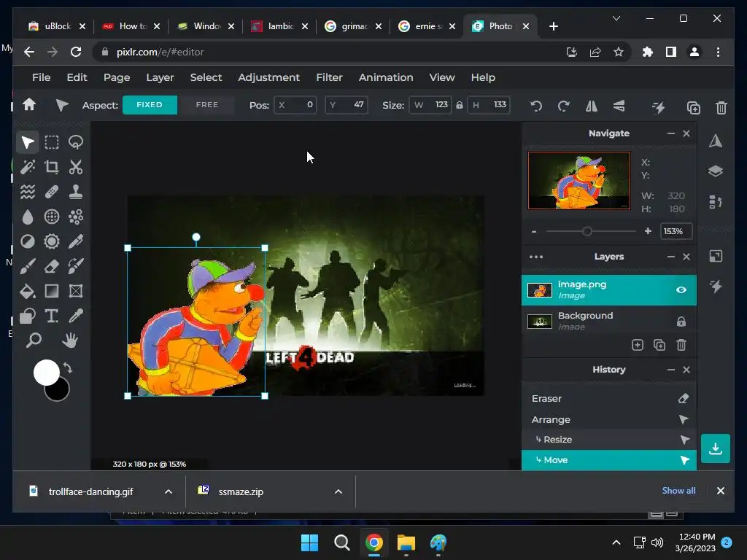This screenshot has width=747, height=560.
Task: Revert to Resize history step
Action: coord(609,440)
